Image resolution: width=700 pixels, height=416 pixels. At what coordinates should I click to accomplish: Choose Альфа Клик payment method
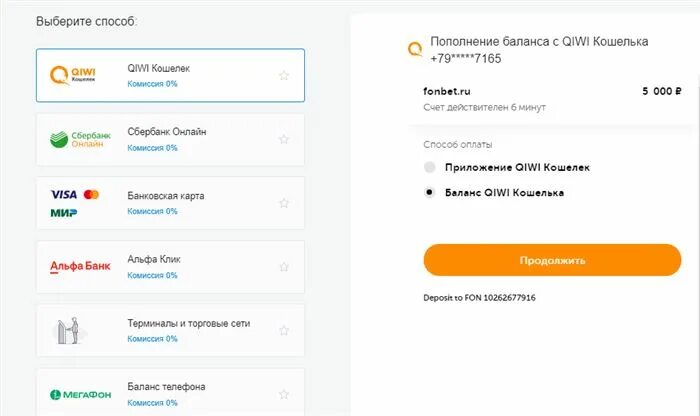(154, 260)
